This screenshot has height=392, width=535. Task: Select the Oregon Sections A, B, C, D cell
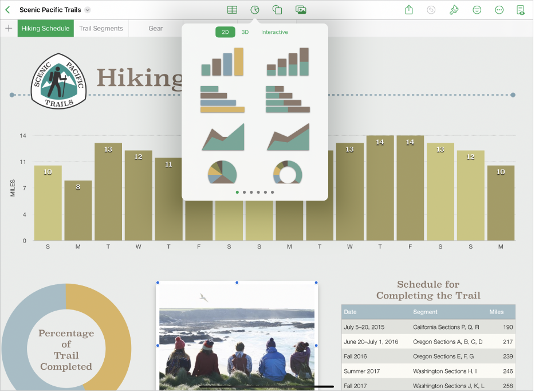click(x=448, y=342)
